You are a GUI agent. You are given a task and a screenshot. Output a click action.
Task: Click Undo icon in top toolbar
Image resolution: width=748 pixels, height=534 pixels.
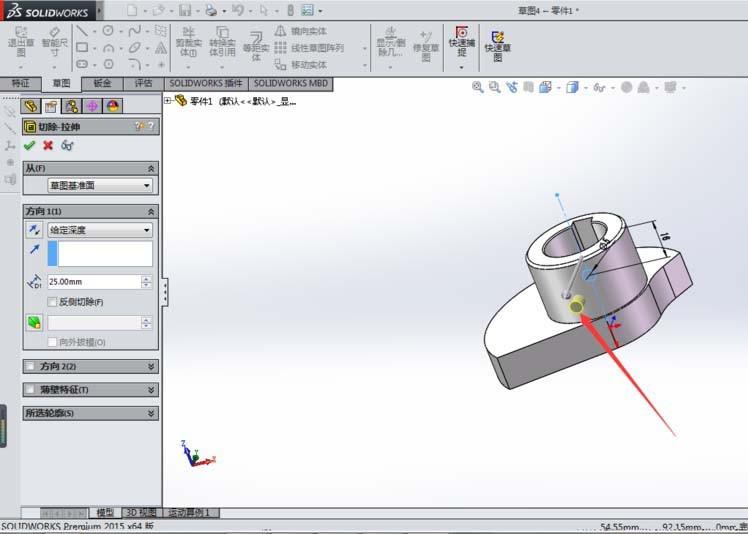tap(238, 10)
